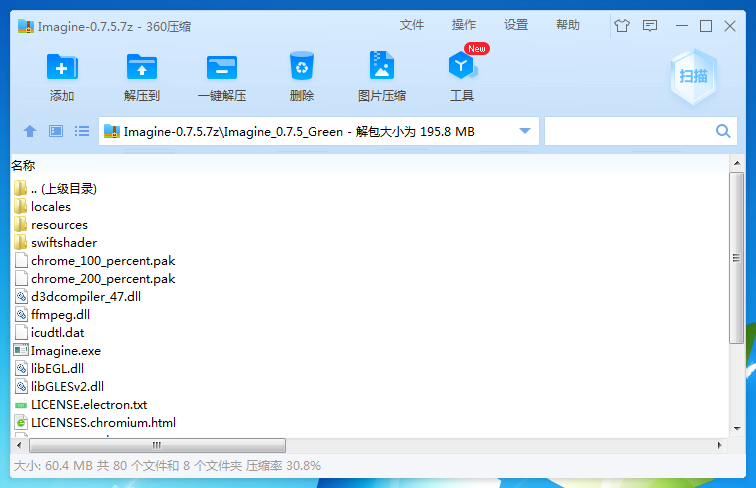Close the 360压缩 window
Screen dimensions: 756x488
(x=730, y=26)
